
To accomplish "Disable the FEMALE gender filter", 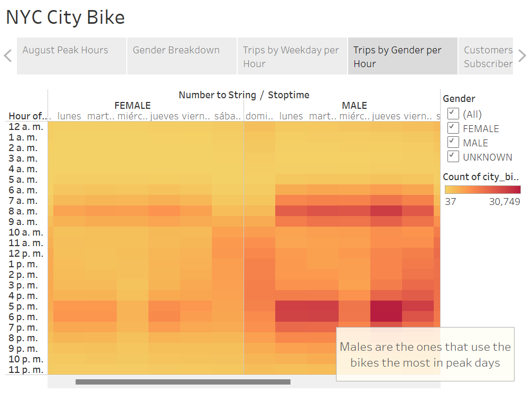I will (453, 127).
